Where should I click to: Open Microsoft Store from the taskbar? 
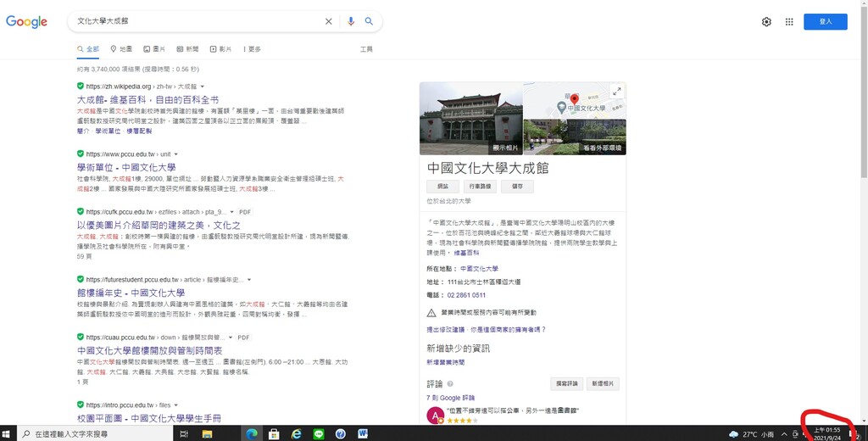pos(274,434)
